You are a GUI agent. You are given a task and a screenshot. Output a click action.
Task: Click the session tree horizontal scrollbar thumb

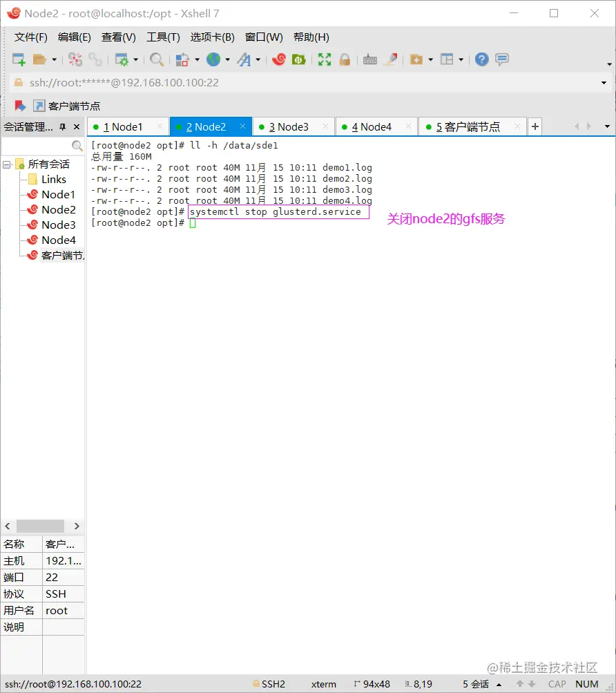point(40,526)
